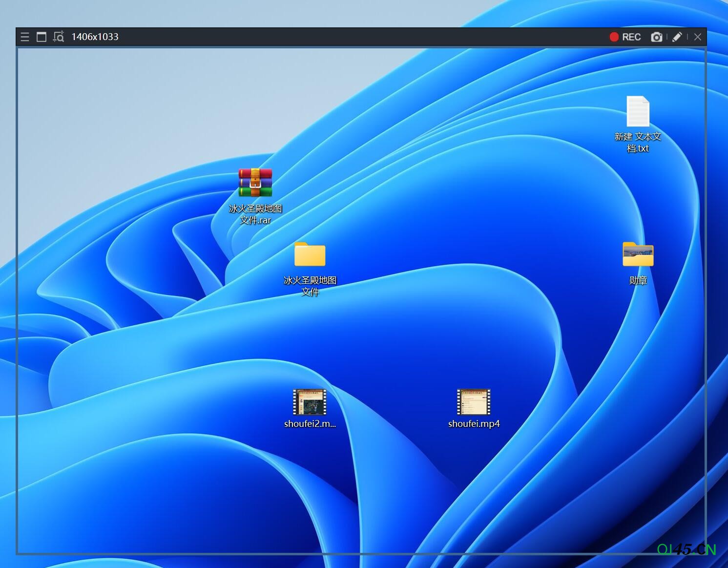Take a screenshot with the camera icon

657,37
